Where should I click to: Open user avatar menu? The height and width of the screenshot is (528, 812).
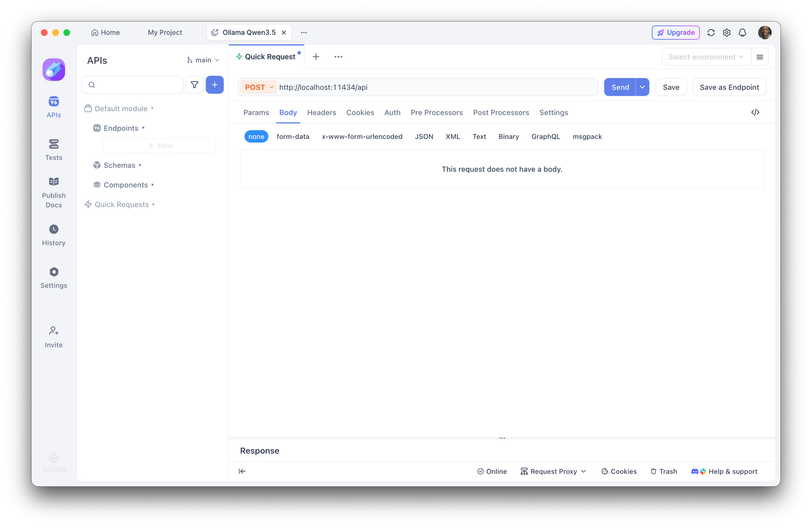click(x=764, y=32)
